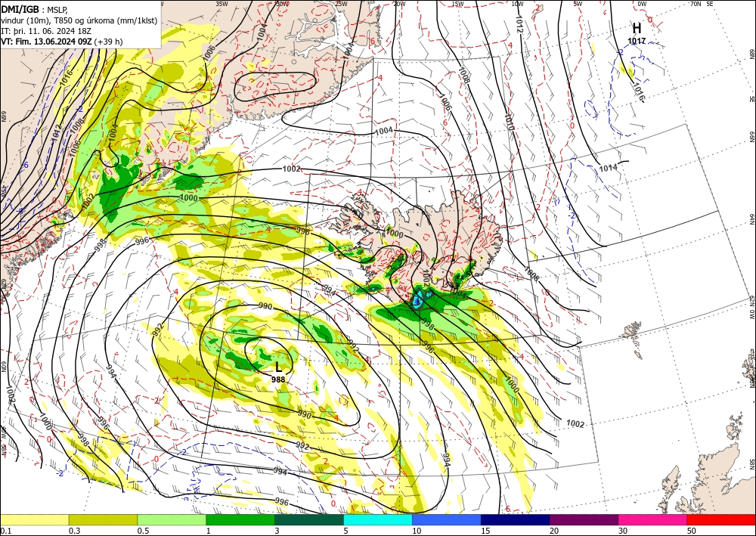Click the purple 20–30 legend color segment

584,519
